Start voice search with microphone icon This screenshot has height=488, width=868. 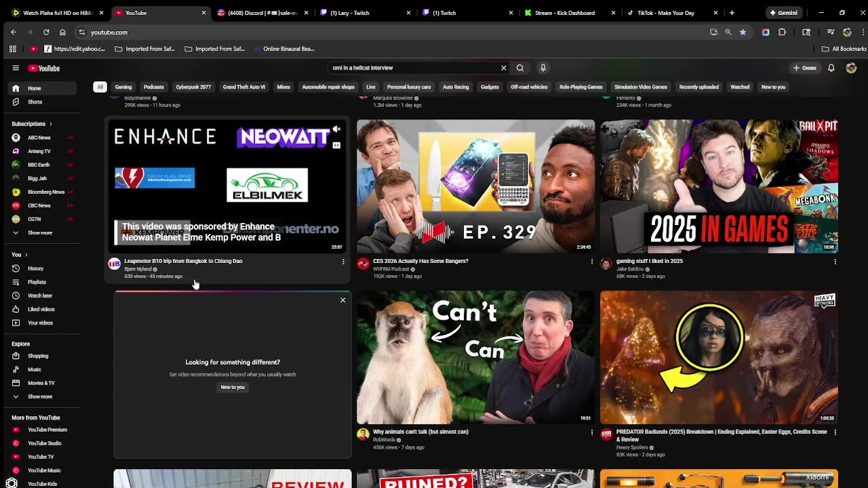(x=542, y=68)
